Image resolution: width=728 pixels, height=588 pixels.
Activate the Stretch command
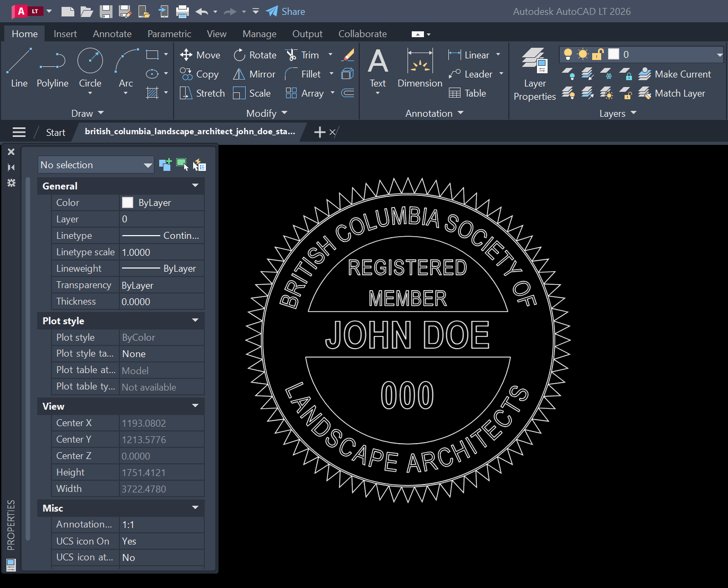202,93
